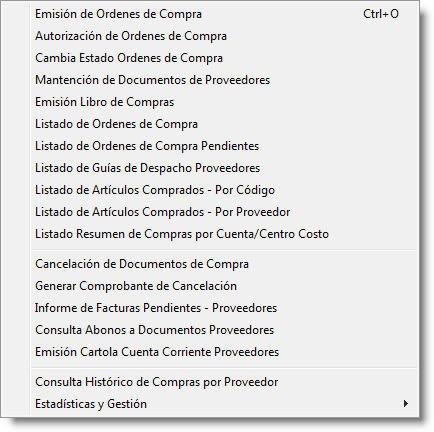Click Generar Comprobante de Cancelación
The height and width of the screenshot is (432, 434).
pyautogui.click(x=225, y=286)
